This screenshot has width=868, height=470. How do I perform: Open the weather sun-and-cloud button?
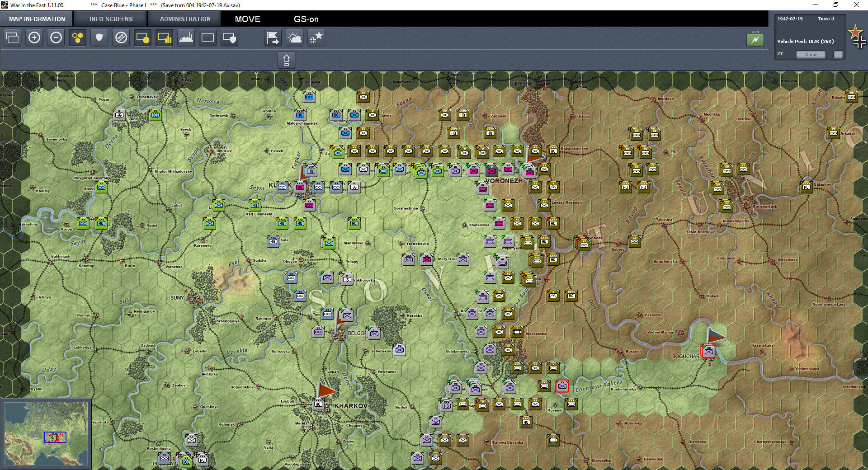(x=294, y=38)
